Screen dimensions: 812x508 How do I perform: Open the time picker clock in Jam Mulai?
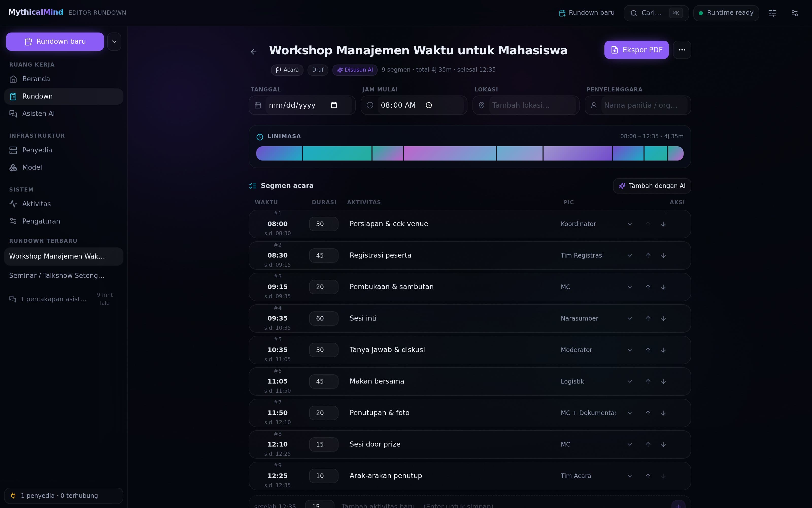coord(429,105)
